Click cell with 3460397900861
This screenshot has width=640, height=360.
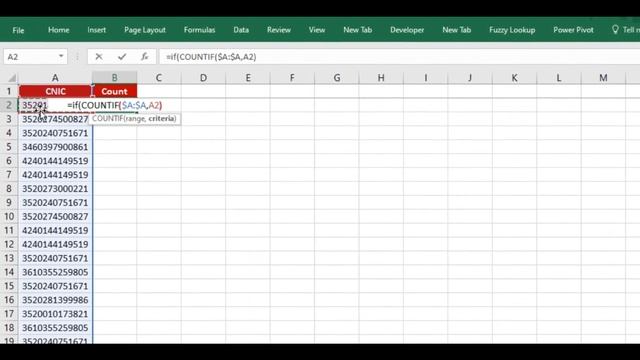tap(55, 147)
